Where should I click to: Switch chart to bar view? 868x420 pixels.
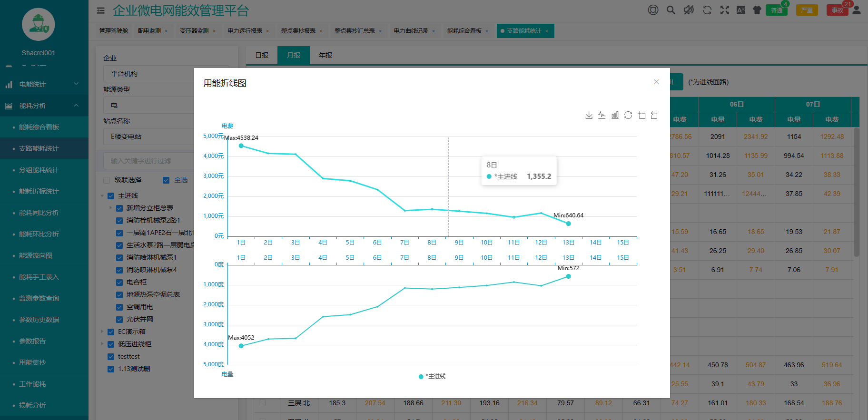[615, 115]
